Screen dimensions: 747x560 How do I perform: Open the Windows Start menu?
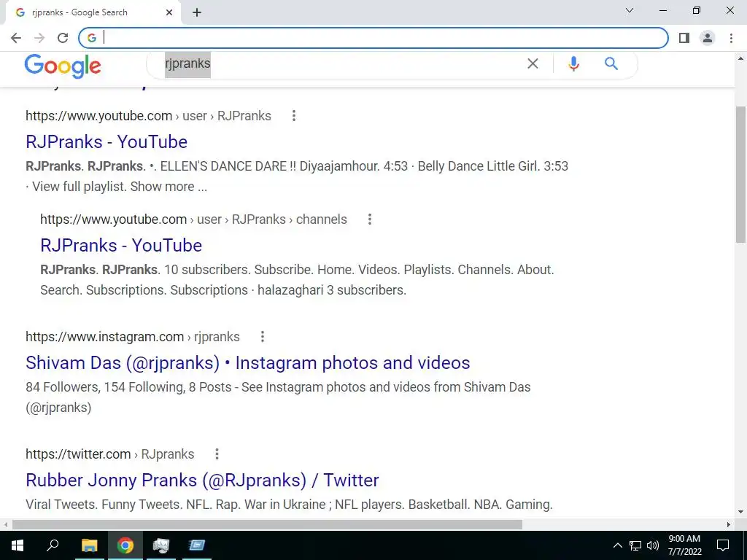pos(18,545)
